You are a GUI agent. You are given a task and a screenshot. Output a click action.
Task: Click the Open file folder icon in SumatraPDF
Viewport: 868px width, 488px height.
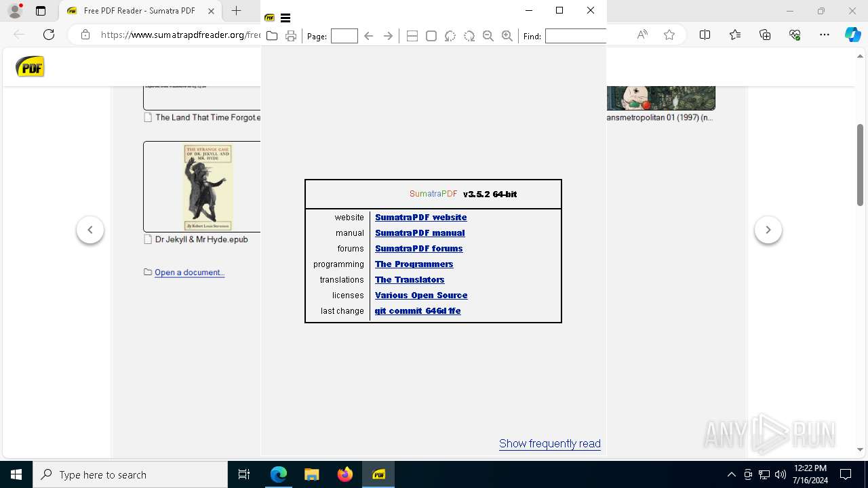click(x=272, y=36)
